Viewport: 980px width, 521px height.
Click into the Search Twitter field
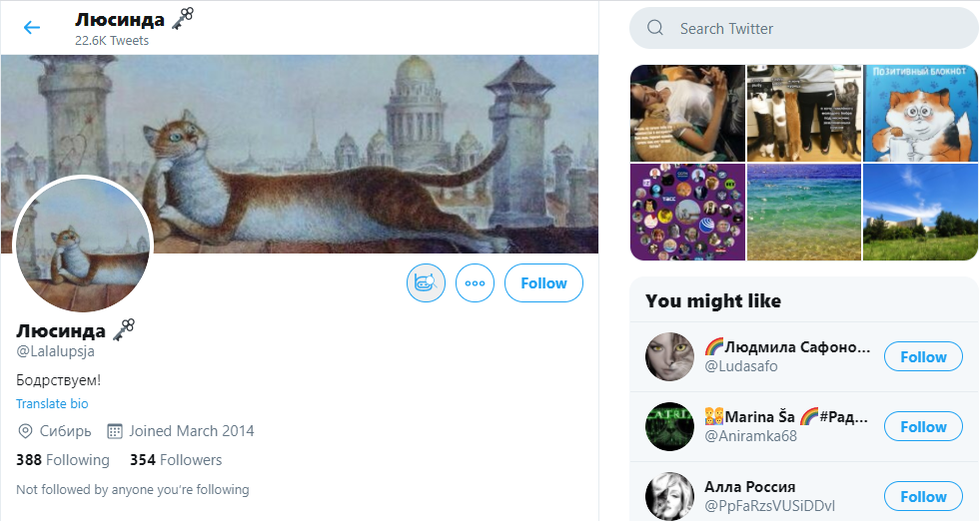point(819,28)
